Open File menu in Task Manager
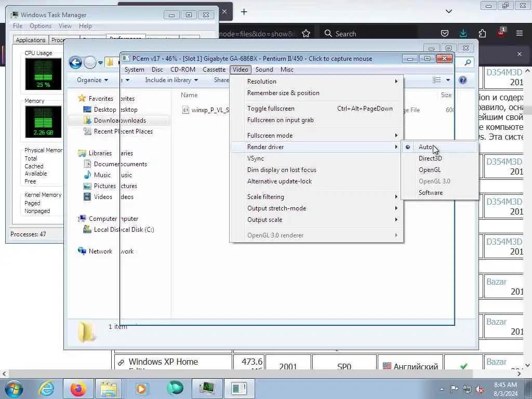 pos(18,26)
